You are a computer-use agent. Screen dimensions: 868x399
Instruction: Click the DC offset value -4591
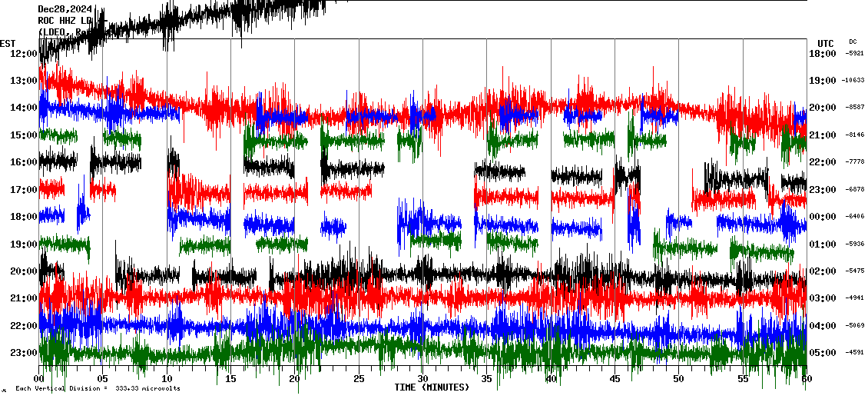855,353
